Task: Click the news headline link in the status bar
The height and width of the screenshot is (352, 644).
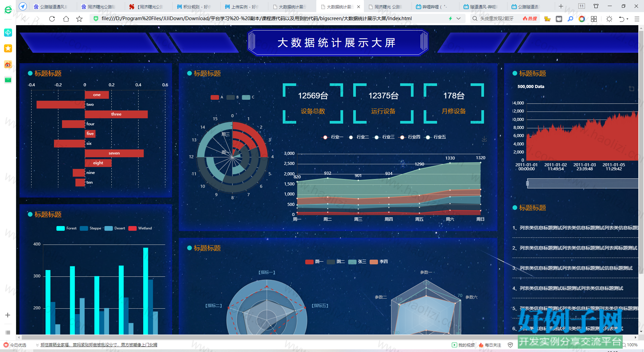Action: [99, 345]
